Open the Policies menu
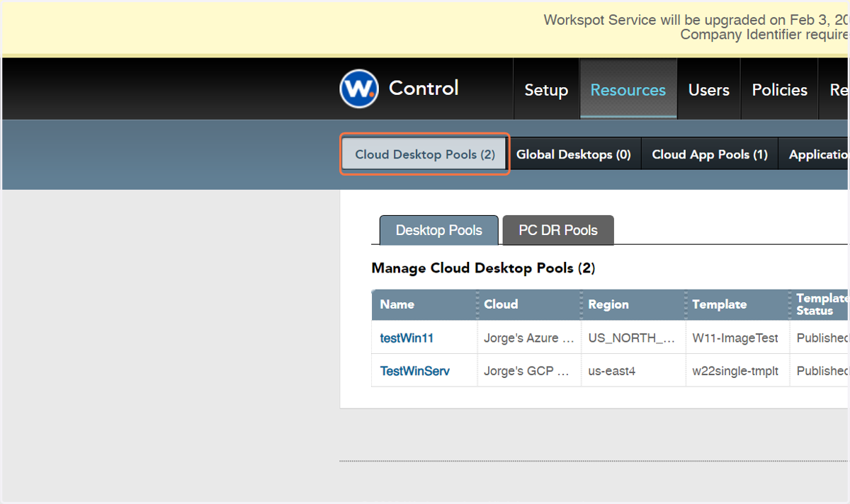 (780, 90)
